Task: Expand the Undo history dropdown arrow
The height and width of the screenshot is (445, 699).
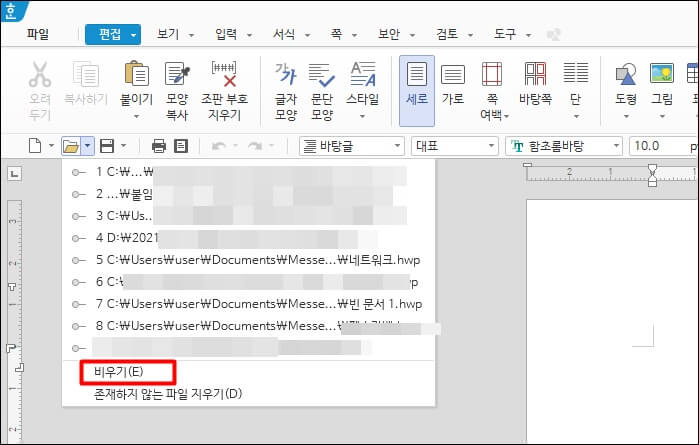Action: [x=235, y=146]
